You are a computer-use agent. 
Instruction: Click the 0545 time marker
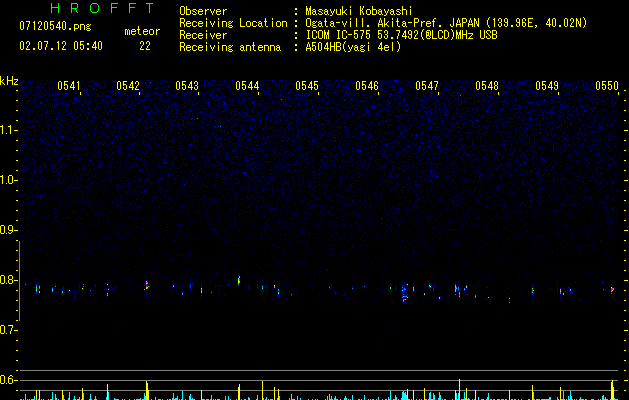tap(307, 86)
